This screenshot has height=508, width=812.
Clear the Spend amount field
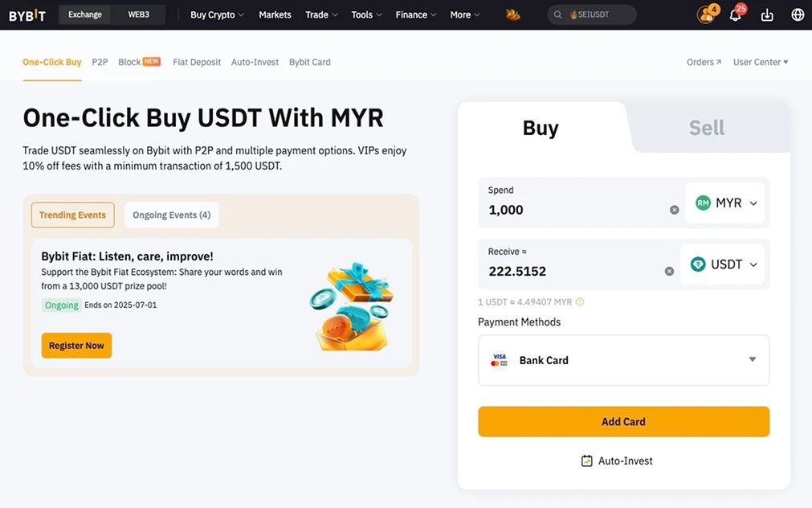click(674, 208)
